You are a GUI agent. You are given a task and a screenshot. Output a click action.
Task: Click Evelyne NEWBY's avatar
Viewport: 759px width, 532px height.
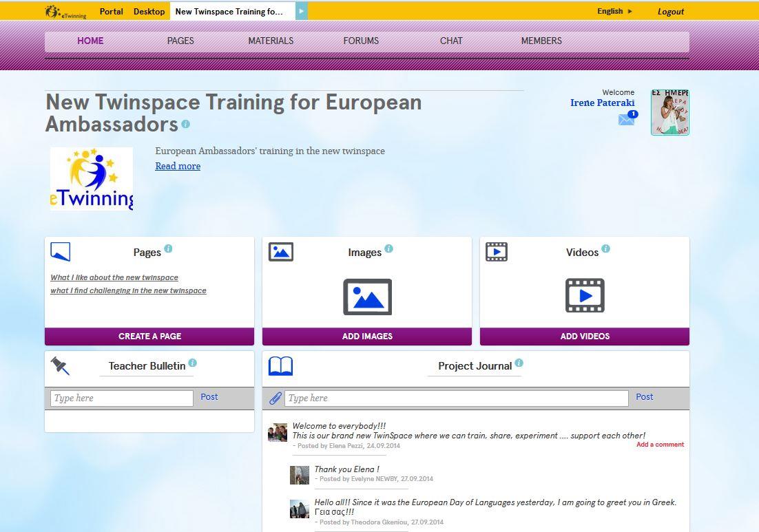click(x=299, y=476)
